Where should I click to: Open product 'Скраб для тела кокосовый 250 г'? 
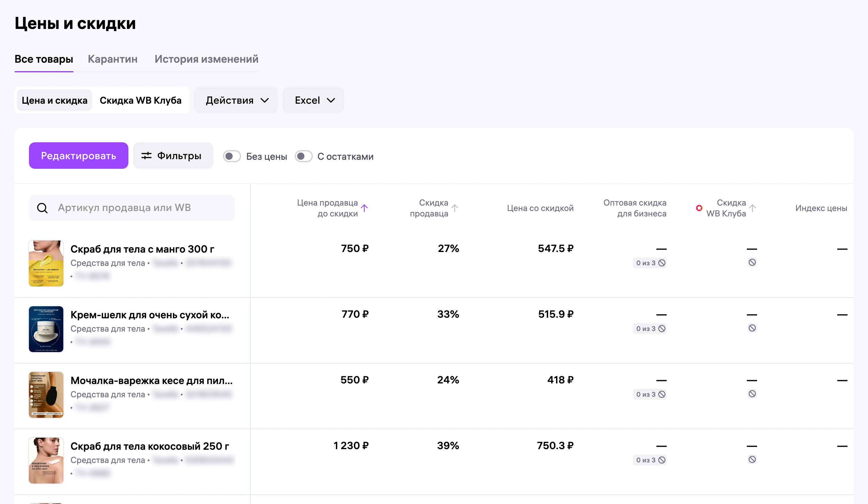(150, 446)
